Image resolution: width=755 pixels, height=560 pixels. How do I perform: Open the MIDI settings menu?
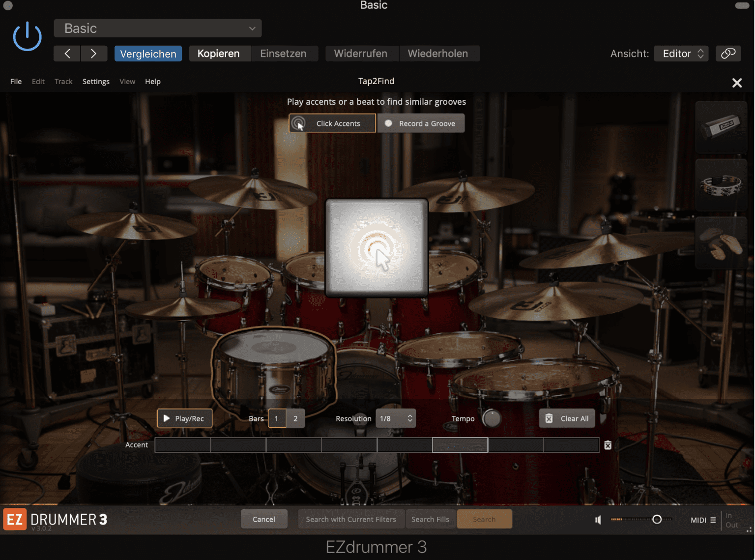coord(703,520)
